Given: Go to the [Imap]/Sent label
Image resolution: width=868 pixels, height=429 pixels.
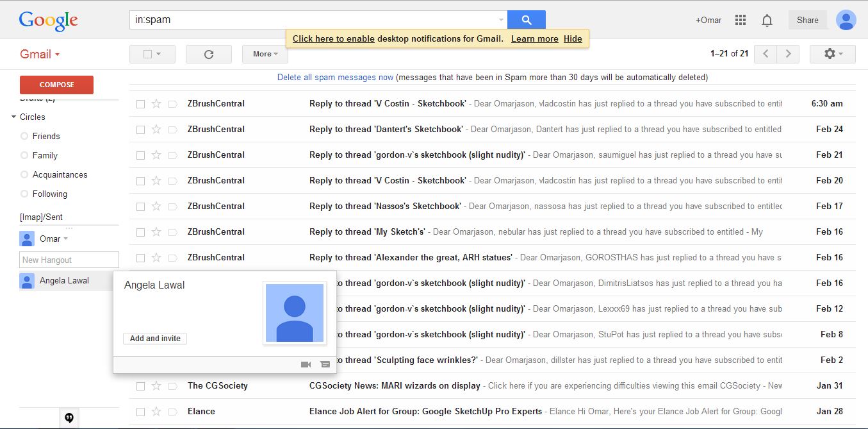Looking at the screenshot, I should click(42, 217).
